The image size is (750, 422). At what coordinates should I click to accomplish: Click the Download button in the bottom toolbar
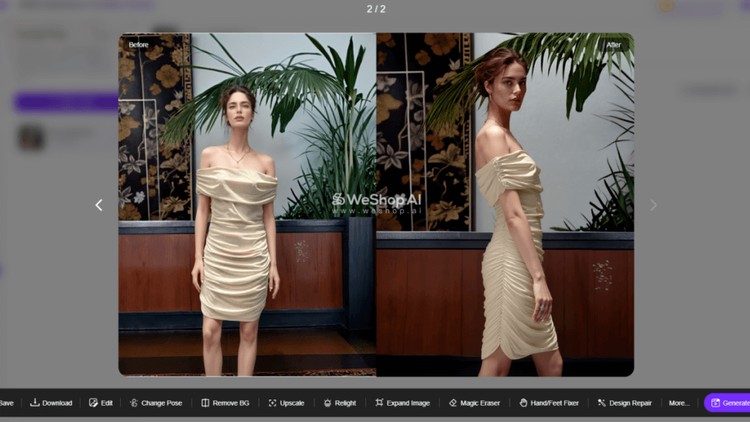tap(51, 403)
